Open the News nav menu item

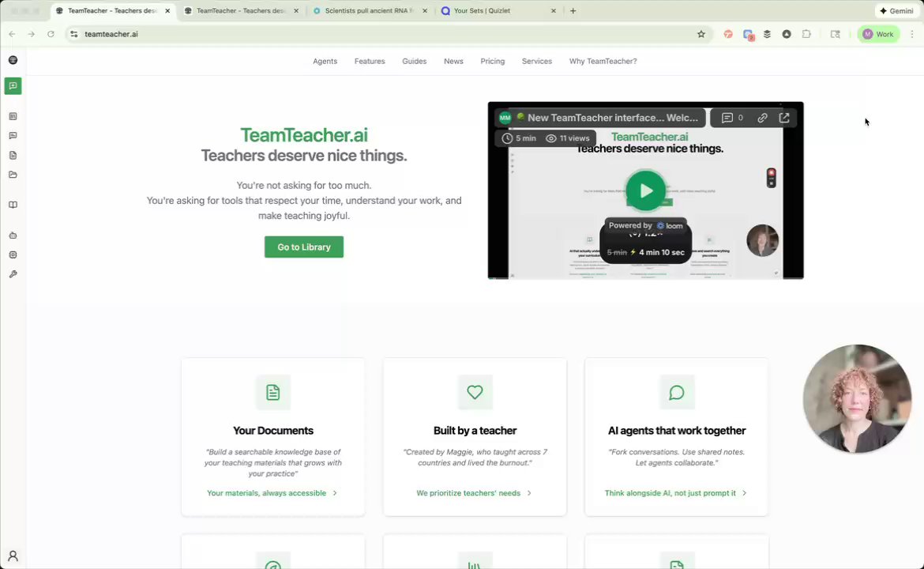tap(454, 62)
